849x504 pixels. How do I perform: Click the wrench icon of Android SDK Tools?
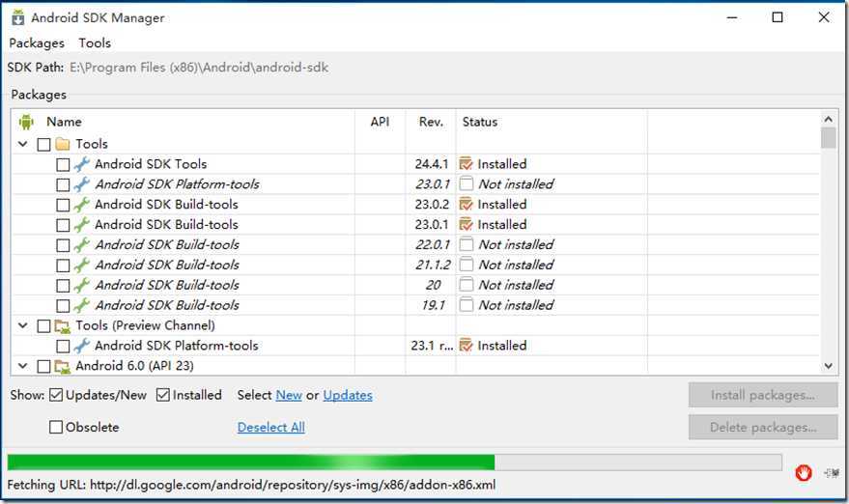82,164
